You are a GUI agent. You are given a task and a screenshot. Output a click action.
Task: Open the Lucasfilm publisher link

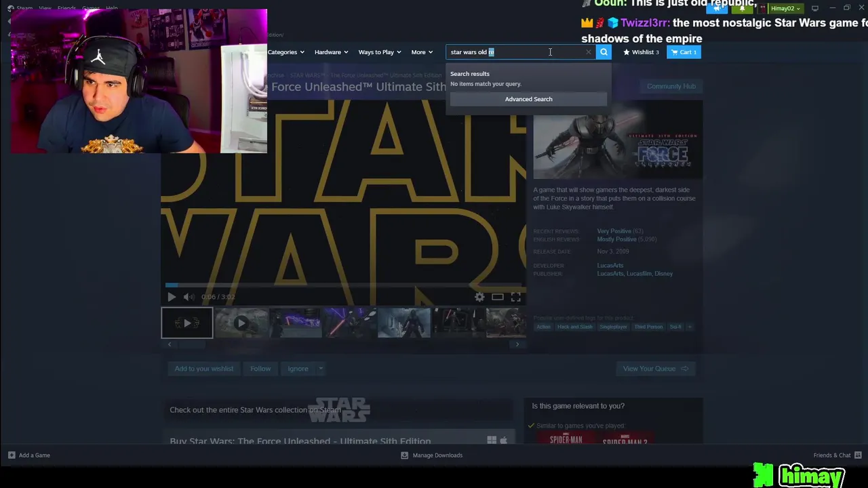(x=639, y=274)
